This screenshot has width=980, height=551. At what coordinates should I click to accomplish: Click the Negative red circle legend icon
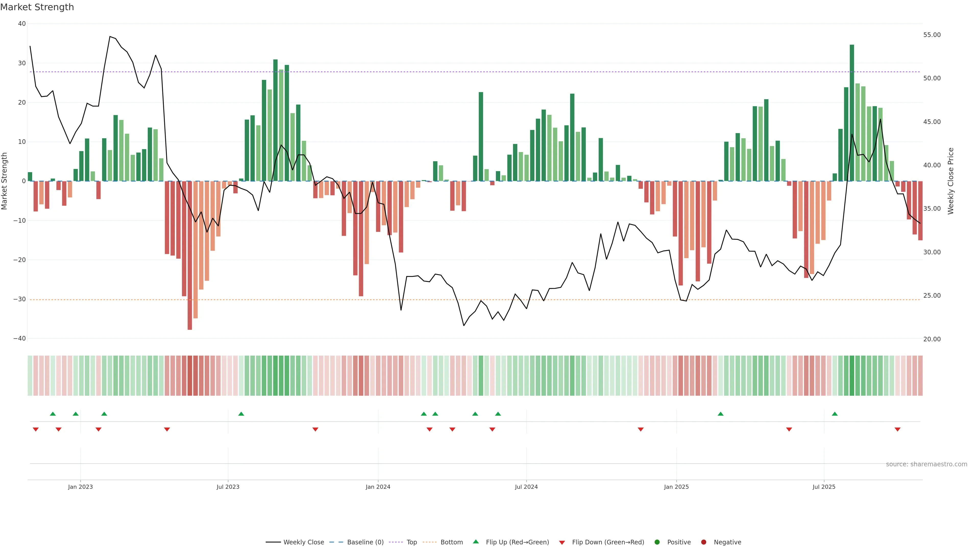point(703,542)
